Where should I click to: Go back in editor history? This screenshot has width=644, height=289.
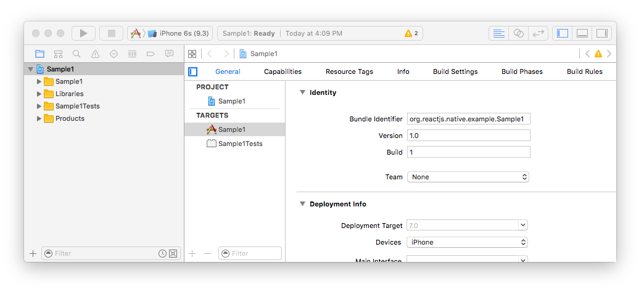[210, 54]
